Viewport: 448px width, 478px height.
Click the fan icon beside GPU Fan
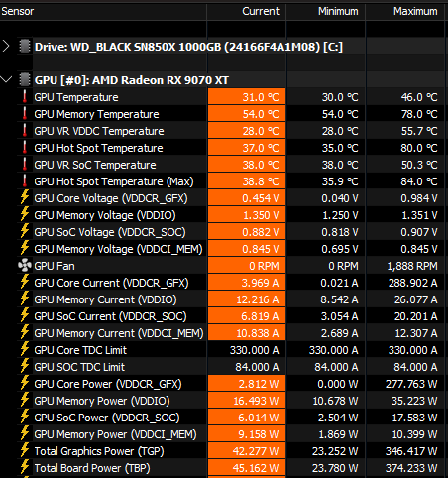25,265
